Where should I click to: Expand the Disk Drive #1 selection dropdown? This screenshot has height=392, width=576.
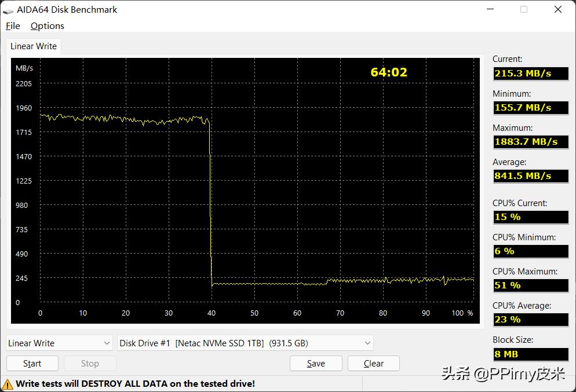245,343
